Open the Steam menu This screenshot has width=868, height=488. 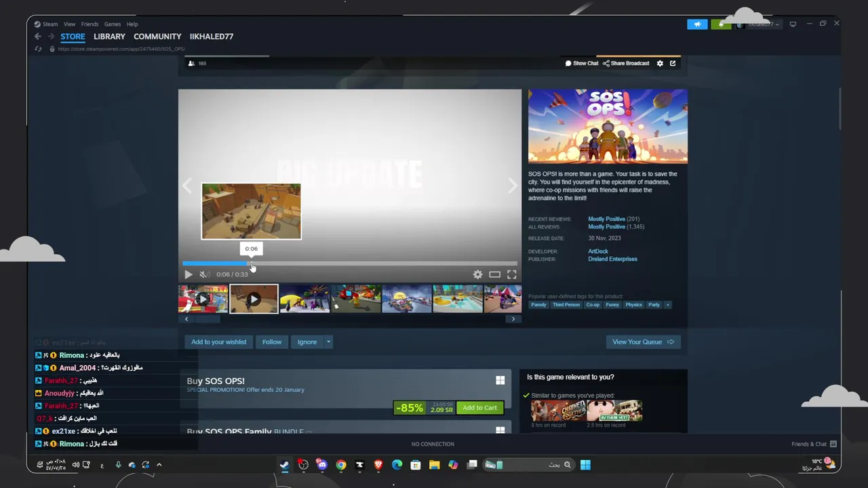click(50, 24)
